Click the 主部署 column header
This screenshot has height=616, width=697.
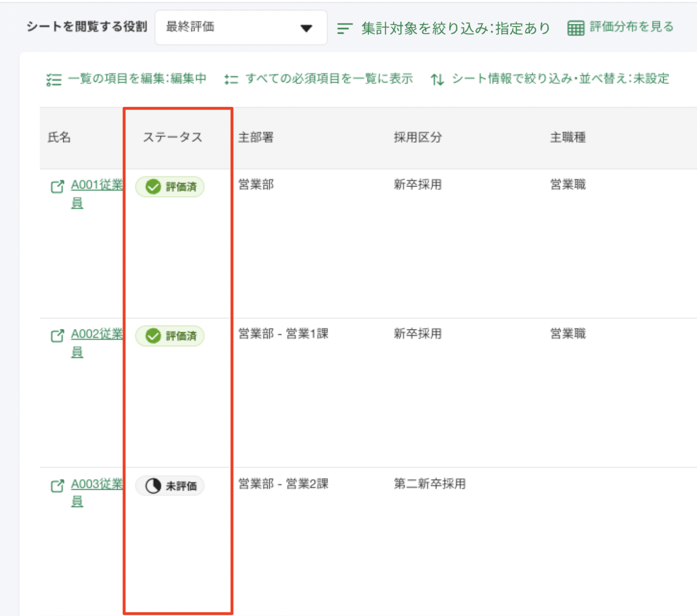[256, 137]
